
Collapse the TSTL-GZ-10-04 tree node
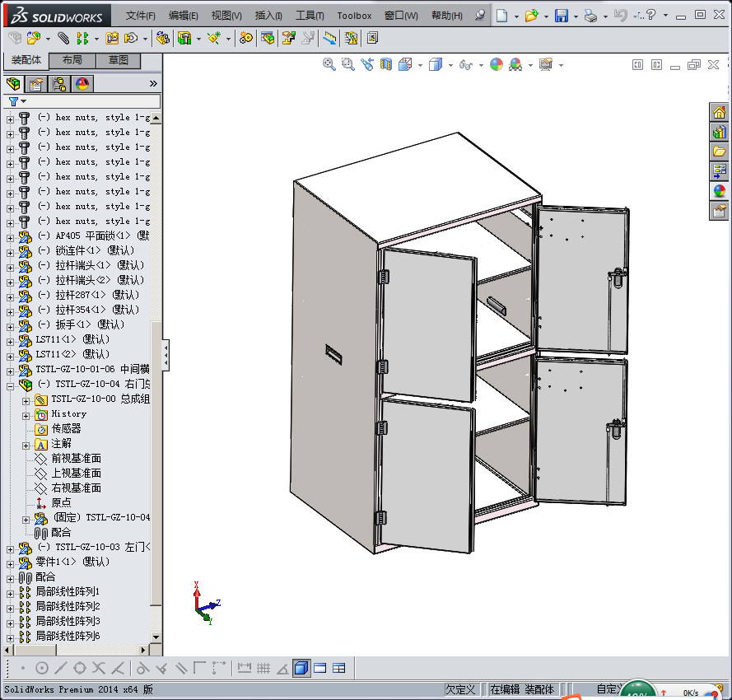point(10,385)
